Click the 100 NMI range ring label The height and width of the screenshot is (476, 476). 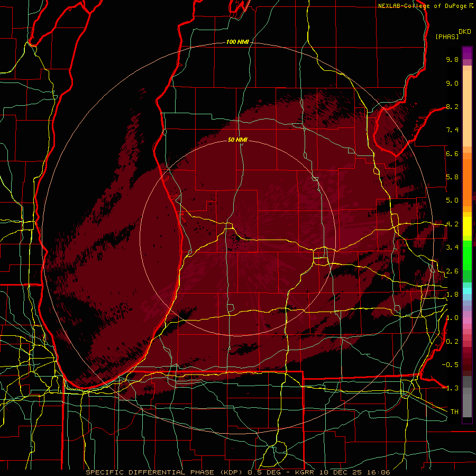click(x=237, y=42)
